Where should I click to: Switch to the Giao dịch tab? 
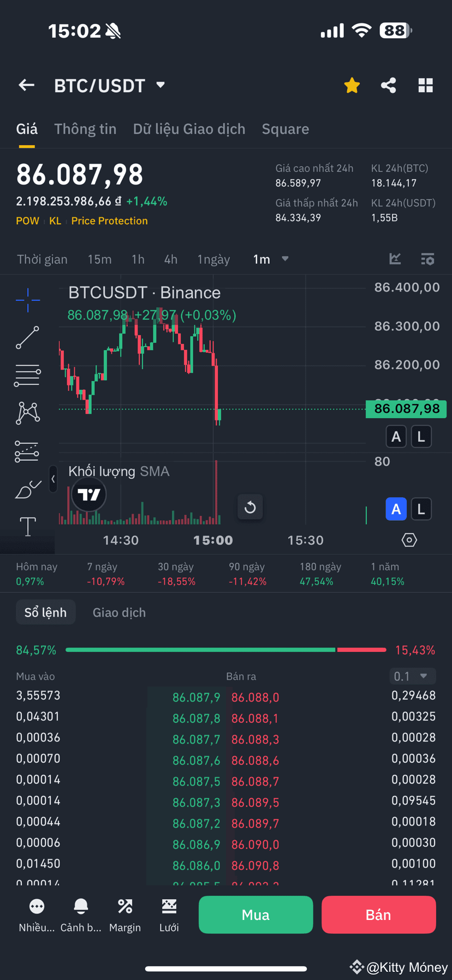[x=120, y=613]
